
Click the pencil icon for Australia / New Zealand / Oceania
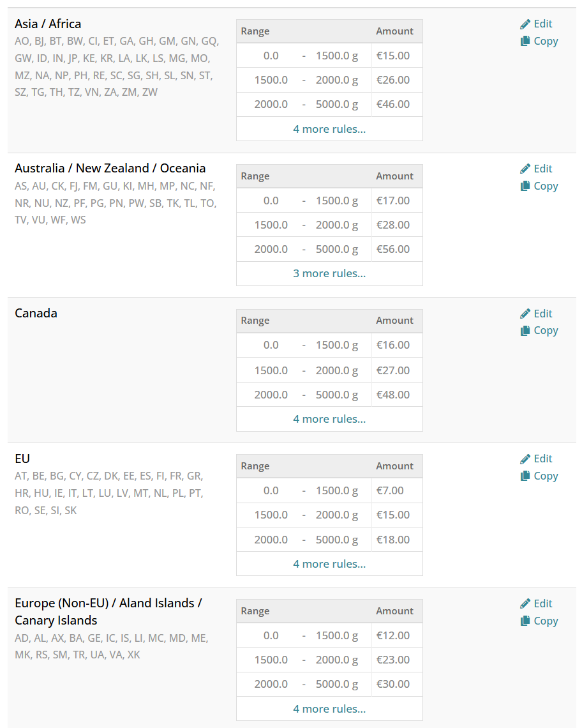click(x=525, y=169)
